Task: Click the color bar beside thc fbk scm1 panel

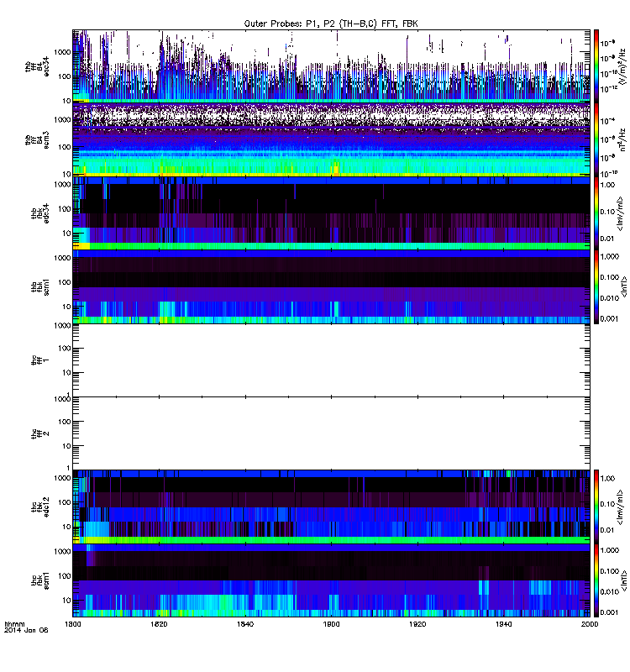Action: pos(596,580)
